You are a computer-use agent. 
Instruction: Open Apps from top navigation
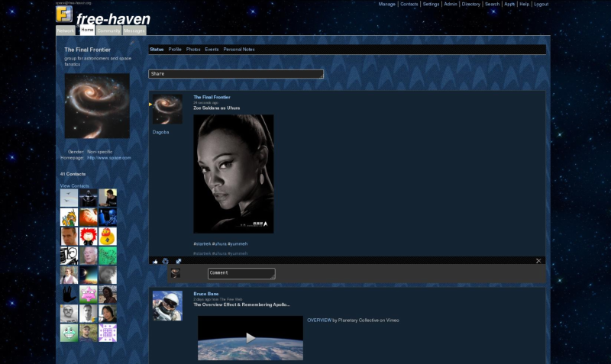coord(509,4)
